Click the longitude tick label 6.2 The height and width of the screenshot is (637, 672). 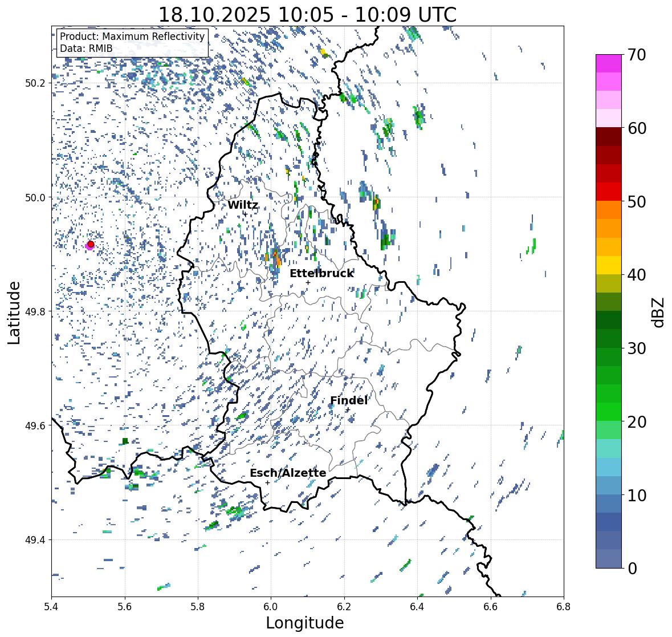pyautogui.click(x=344, y=606)
